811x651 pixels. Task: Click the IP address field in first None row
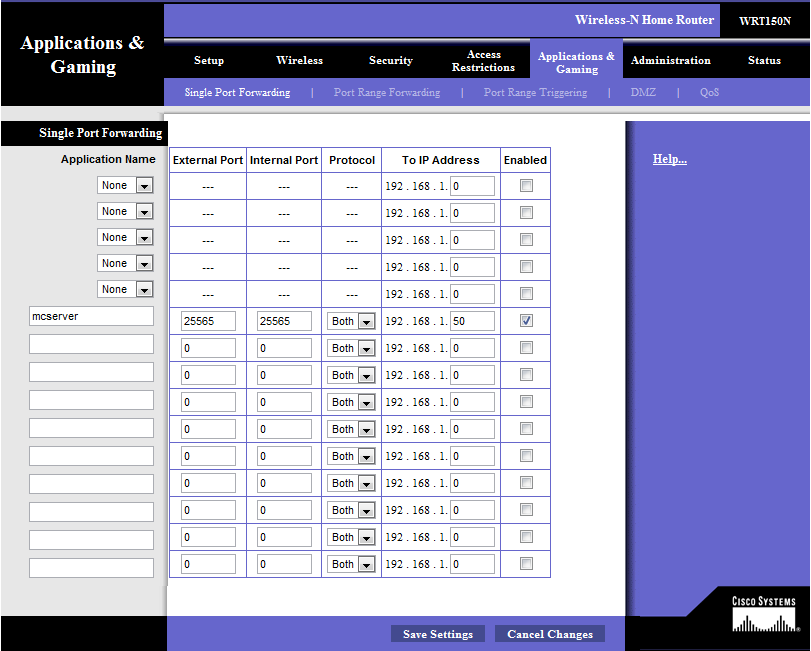472,186
